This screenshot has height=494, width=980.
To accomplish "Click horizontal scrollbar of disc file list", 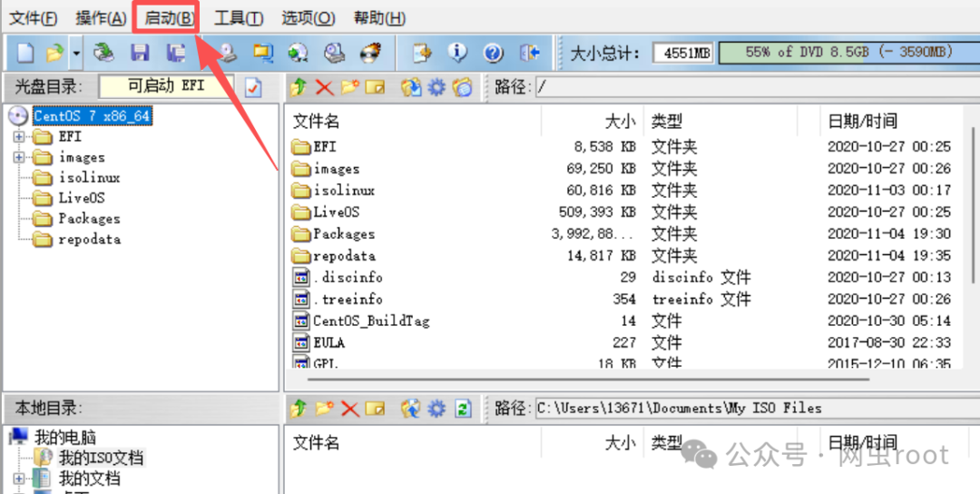I will 588,379.
